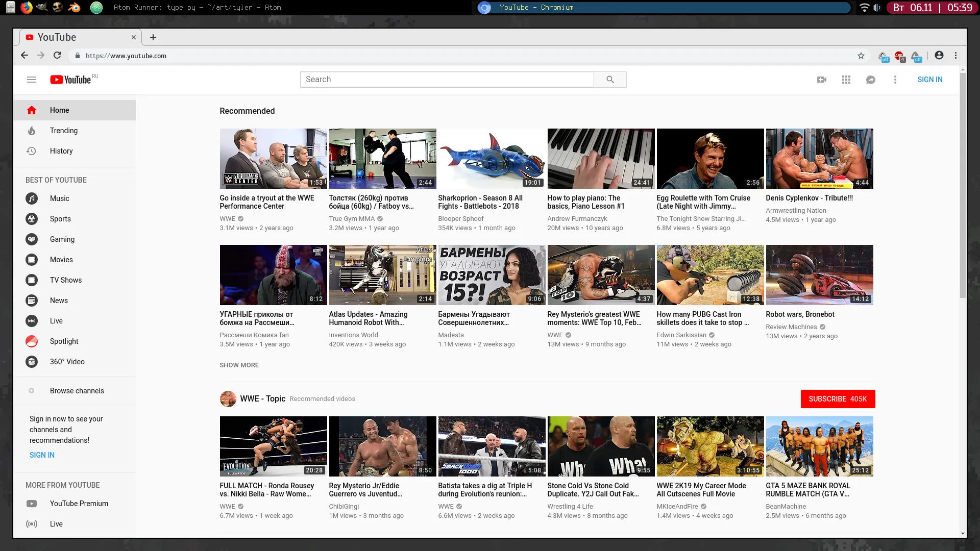Image resolution: width=980 pixels, height=551 pixels.
Task: Open Trending in sidebar
Action: (64, 131)
